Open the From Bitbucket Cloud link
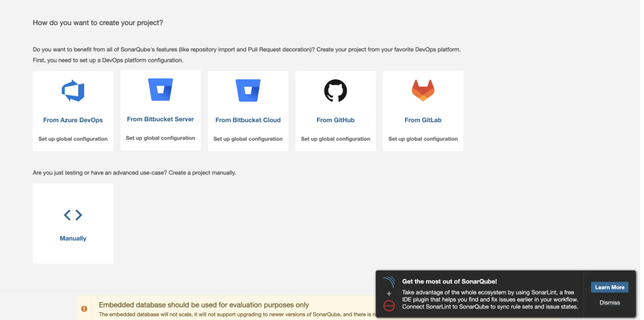 pos(248,120)
